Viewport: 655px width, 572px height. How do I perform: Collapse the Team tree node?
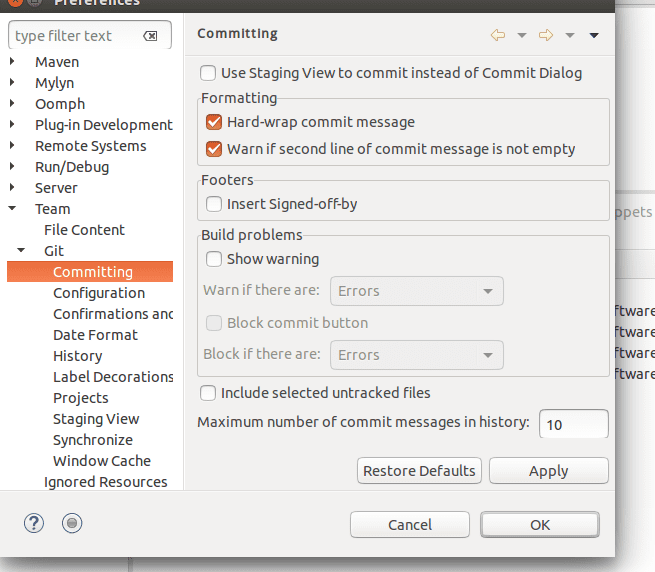point(12,208)
